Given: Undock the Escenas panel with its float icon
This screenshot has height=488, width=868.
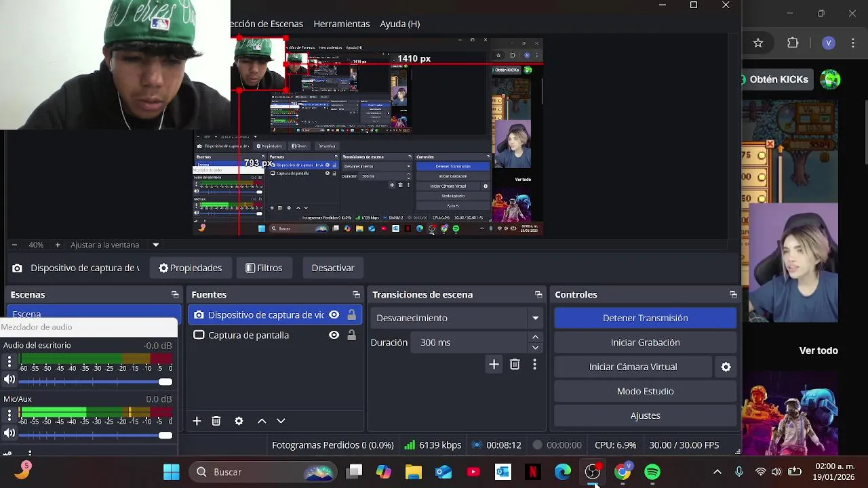Looking at the screenshot, I should [175, 295].
